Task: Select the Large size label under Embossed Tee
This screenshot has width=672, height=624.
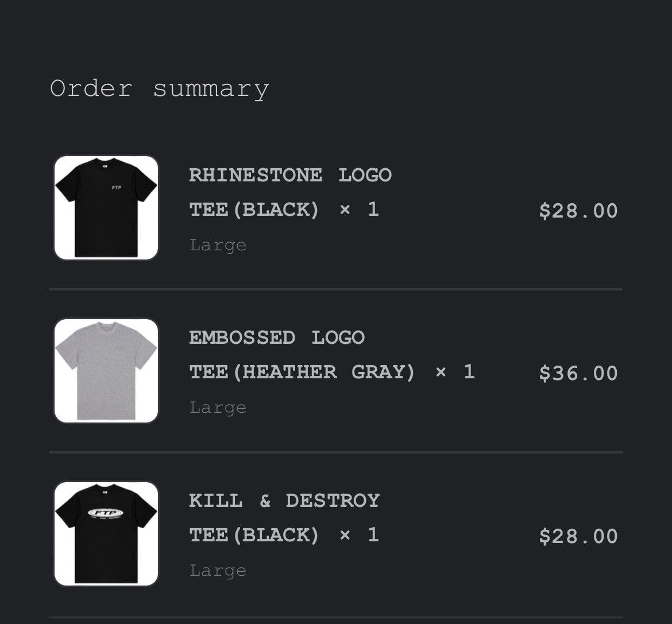Action: click(x=218, y=408)
